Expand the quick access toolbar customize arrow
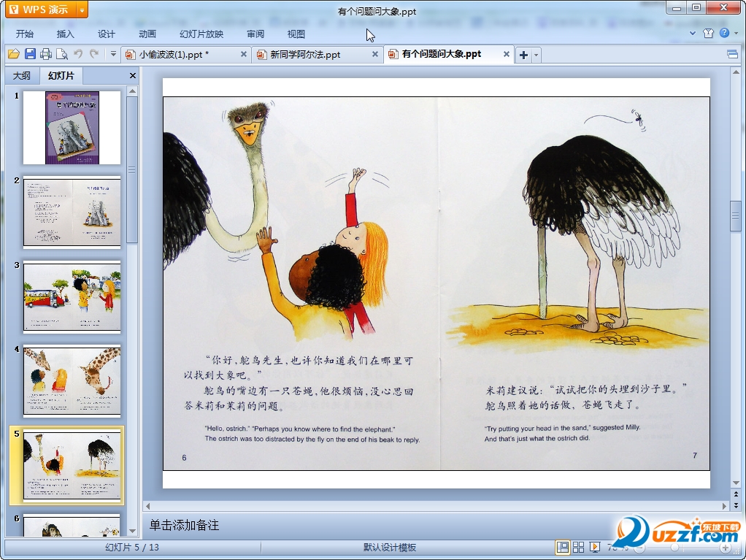Screen dimensions: 746x560 [x=113, y=54]
